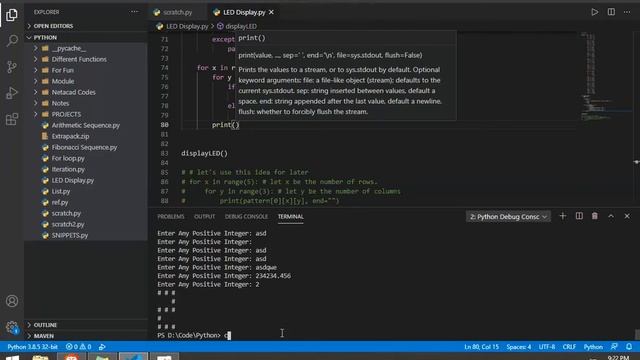Click displayLED breadcrumb symbol
This screenshot has width=640, height=360.
point(237,26)
